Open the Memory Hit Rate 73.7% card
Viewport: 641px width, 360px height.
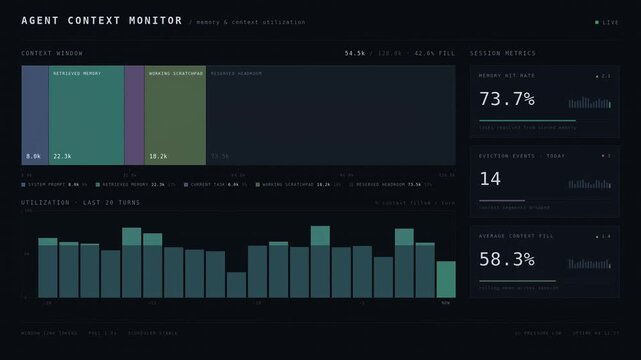click(x=545, y=101)
